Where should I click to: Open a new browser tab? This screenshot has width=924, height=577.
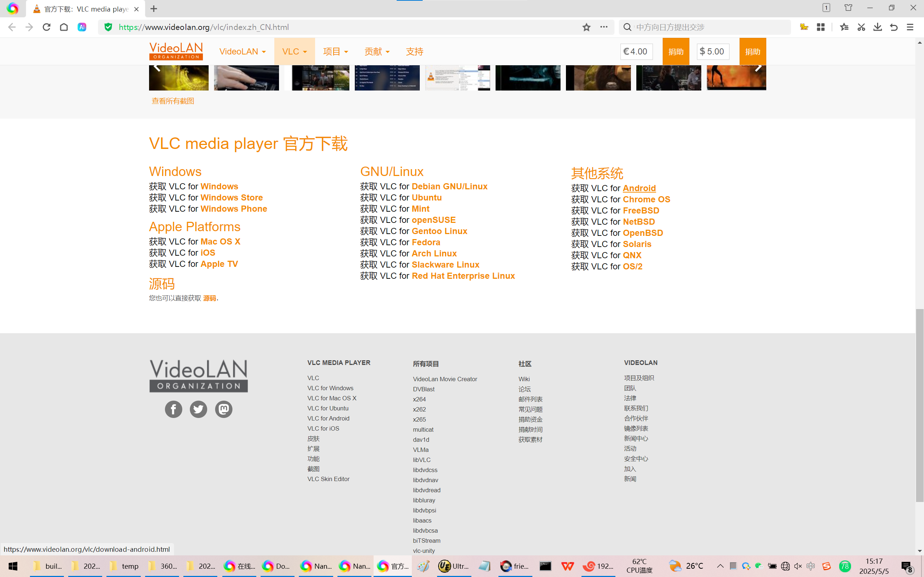(x=154, y=9)
